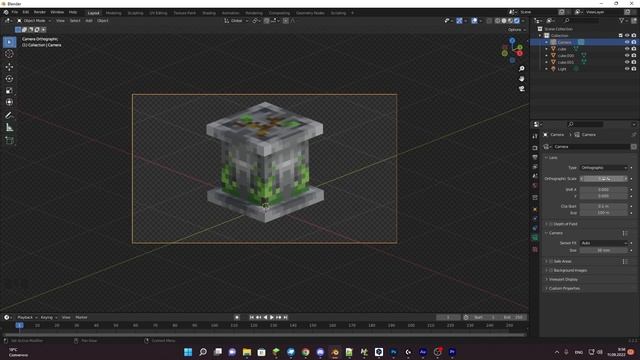The height and width of the screenshot is (360, 640).
Task: Select the Add Cube tool
Action: [x=9, y=141]
